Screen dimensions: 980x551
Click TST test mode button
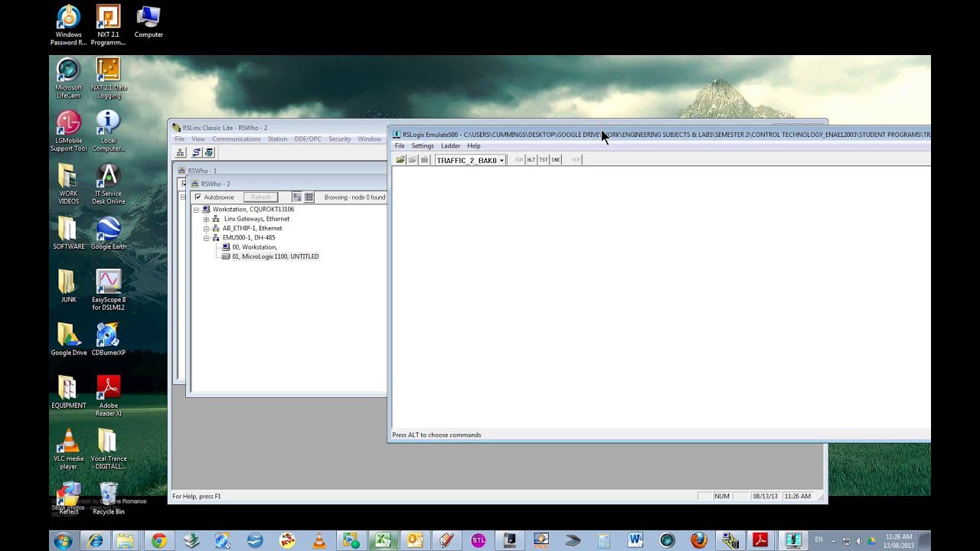pyautogui.click(x=544, y=160)
